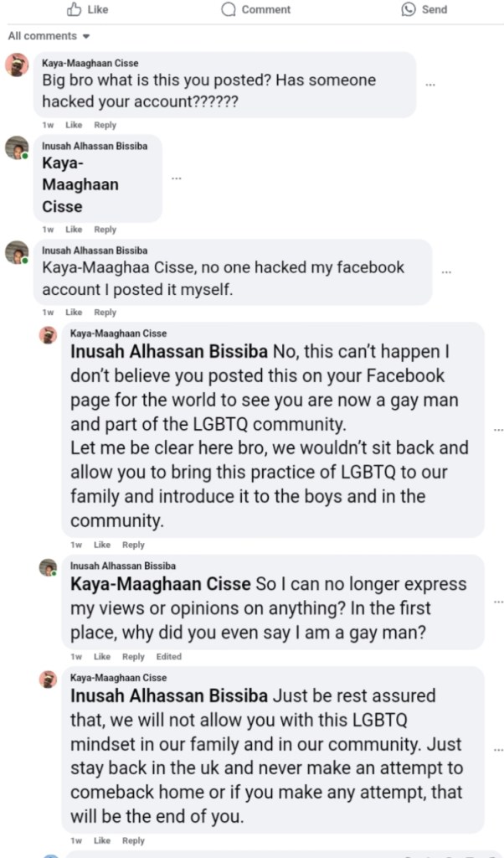
Task: Open options for the 'No, this can't happen' reply
Action: coord(499,430)
